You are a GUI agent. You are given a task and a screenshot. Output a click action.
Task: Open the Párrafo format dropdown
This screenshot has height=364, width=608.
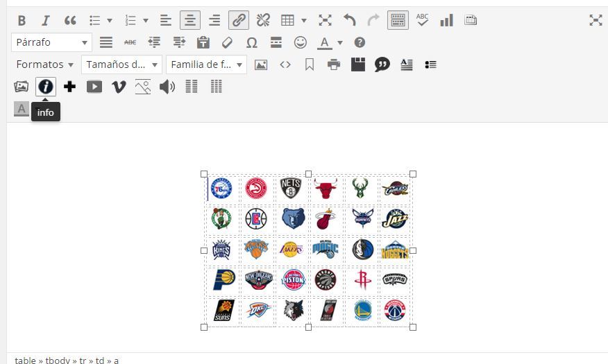(51, 42)
